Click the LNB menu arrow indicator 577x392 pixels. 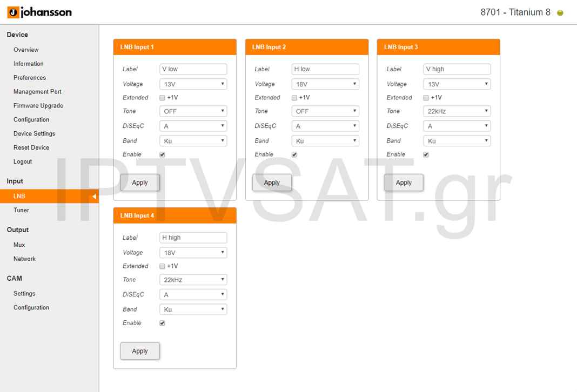coord(93,197)
